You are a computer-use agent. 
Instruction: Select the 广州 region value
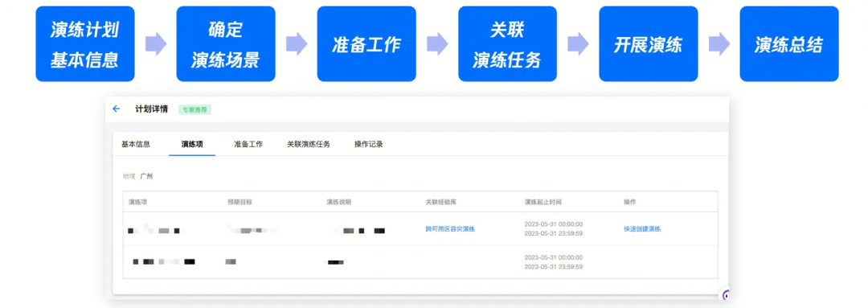[147, 177]
